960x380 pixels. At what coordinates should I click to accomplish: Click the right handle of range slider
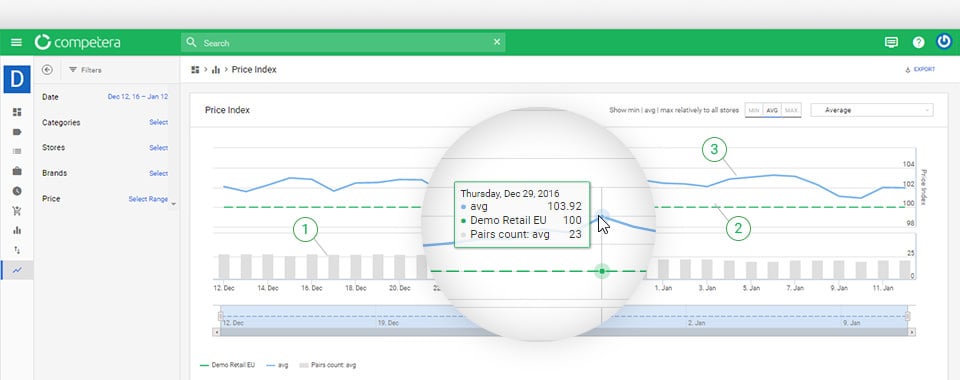pyautogui.click(x=907, y=316)
